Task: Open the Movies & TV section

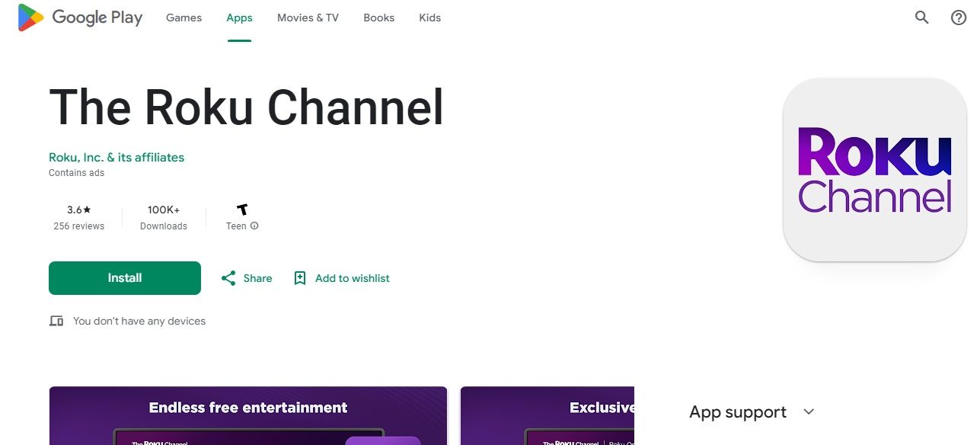Action: pos(307,17)
